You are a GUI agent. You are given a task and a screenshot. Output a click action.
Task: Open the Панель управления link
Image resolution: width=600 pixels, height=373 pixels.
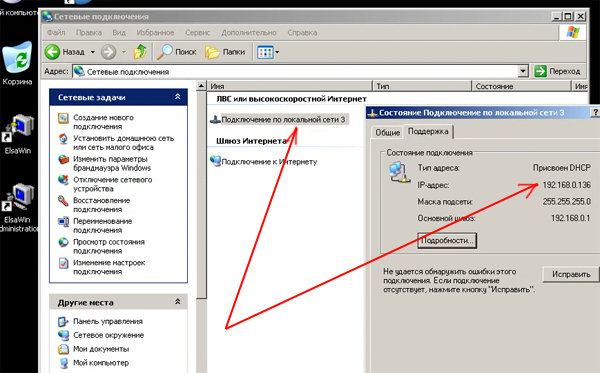pyautogui.click(x=108, y=321)
